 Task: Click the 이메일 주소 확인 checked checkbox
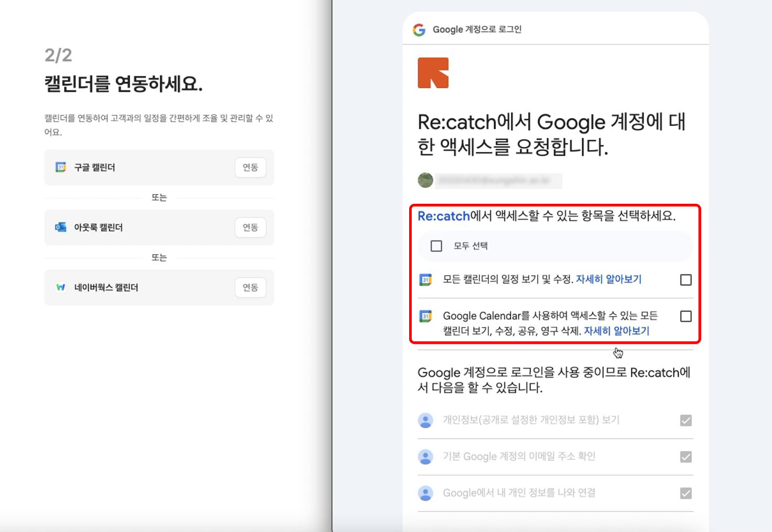click(x=686, y=457)
